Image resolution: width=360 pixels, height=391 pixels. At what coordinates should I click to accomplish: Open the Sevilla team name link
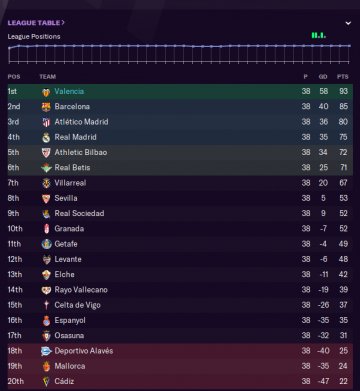[x=66, y=198]
